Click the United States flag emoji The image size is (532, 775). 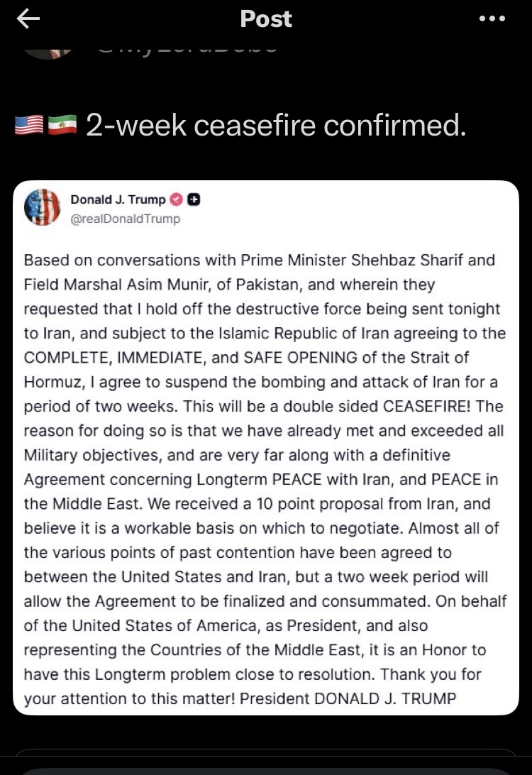(28, 126)
